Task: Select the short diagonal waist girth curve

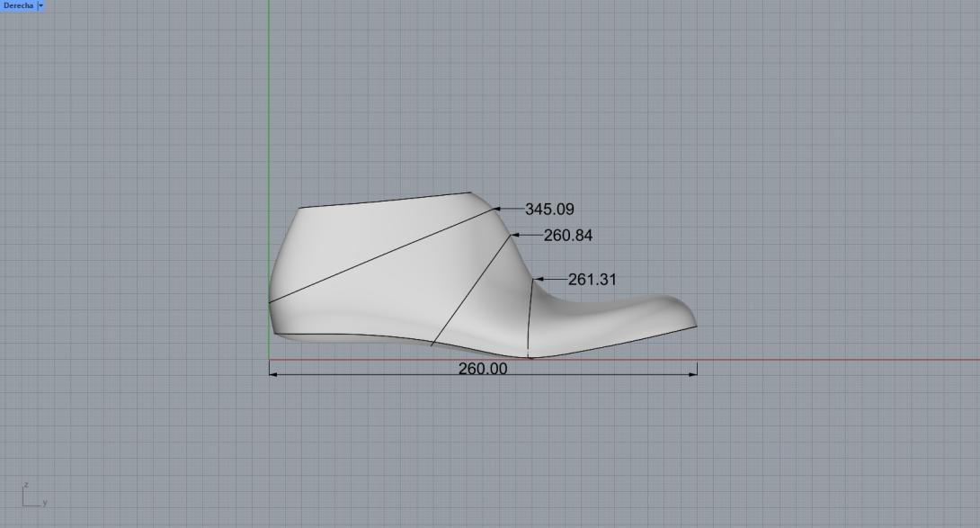Action: (472, 290)
